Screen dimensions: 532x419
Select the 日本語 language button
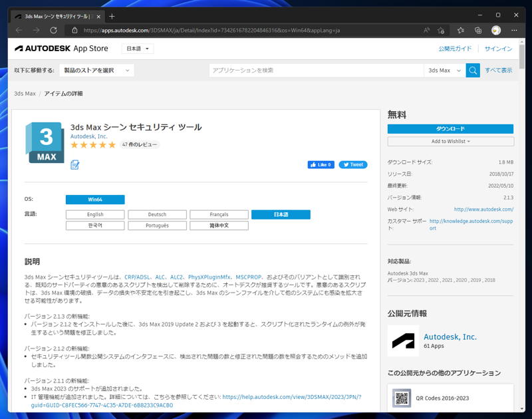point(281,214)
